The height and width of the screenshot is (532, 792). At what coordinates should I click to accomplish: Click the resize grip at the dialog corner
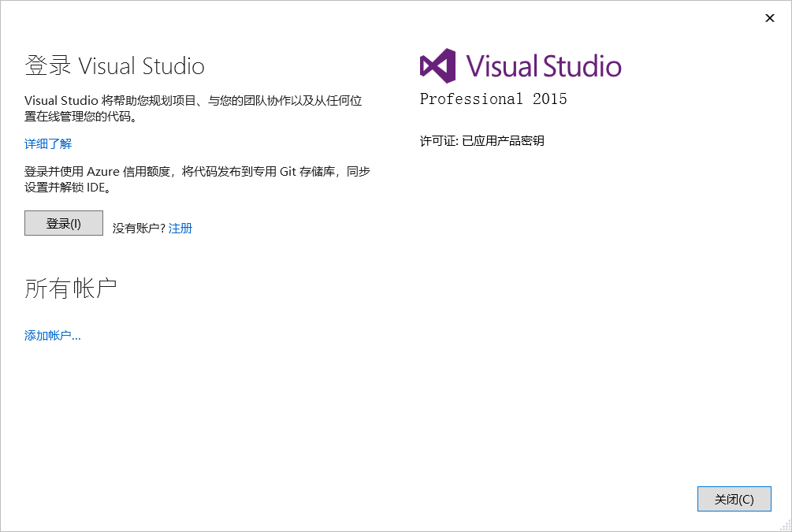point(786,526)
